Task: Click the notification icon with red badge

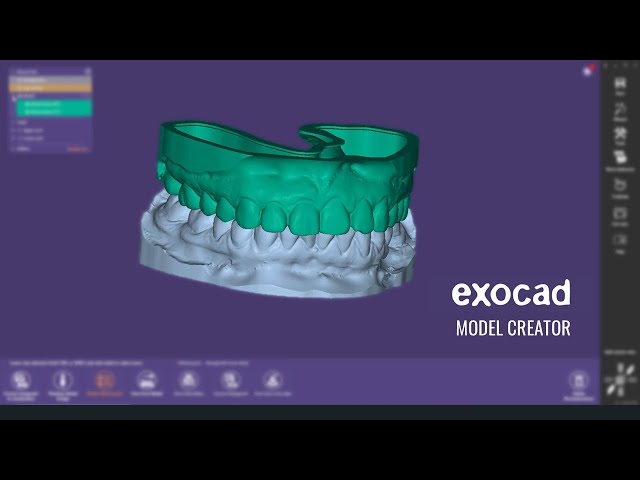Action: click(x=588, y=71)
